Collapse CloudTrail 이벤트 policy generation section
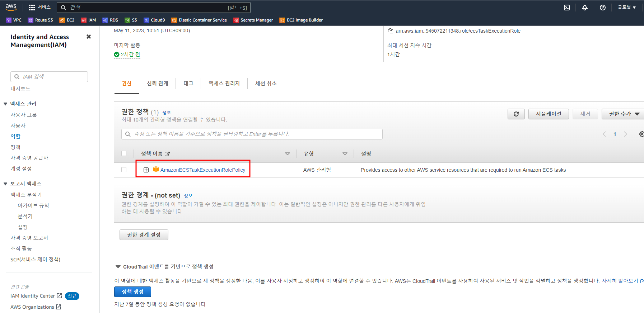Viewport: 644px width, 313px height. (x=118, y=267)
